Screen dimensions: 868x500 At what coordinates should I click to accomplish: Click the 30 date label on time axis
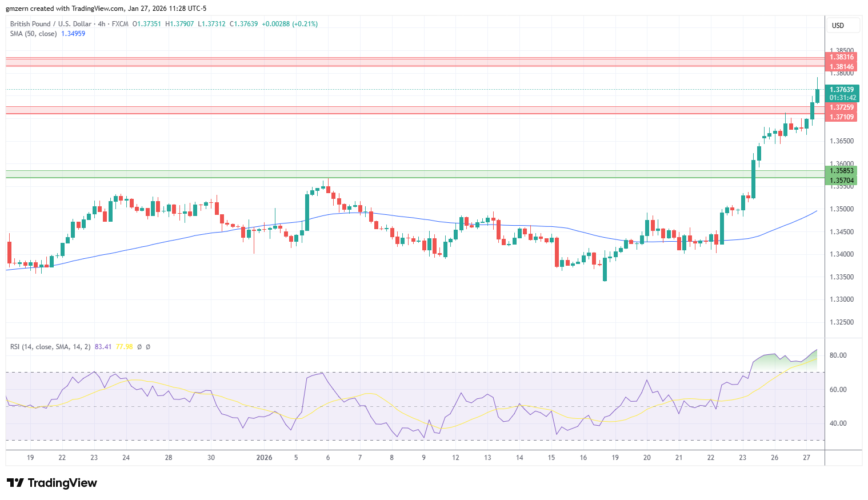point(211,458)
